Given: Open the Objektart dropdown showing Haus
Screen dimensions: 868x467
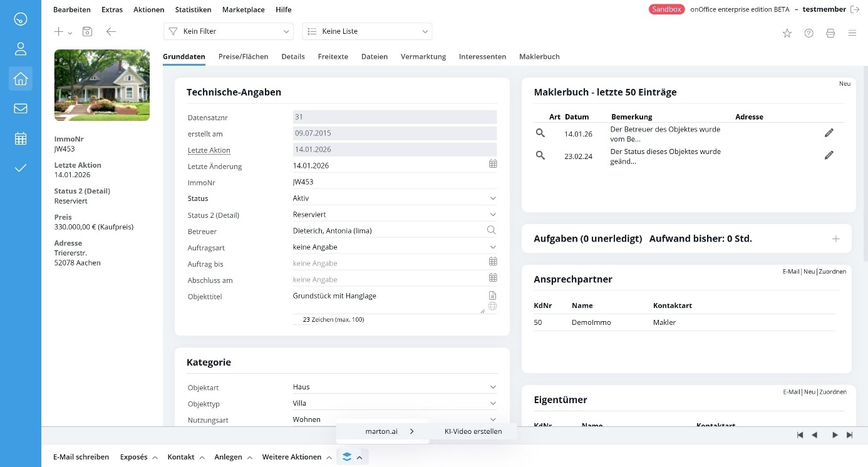Looking at the screenshot, I should 493,387.
